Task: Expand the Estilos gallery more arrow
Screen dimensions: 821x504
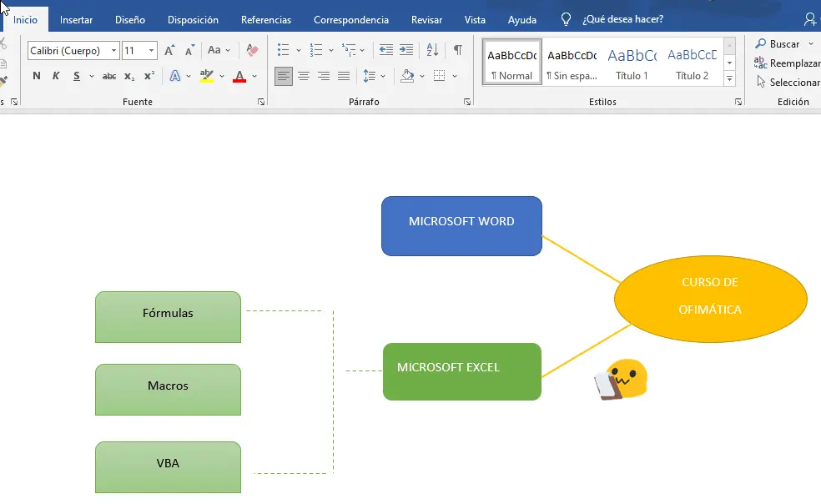Action: pyautogui.click(x=729, y=78)
